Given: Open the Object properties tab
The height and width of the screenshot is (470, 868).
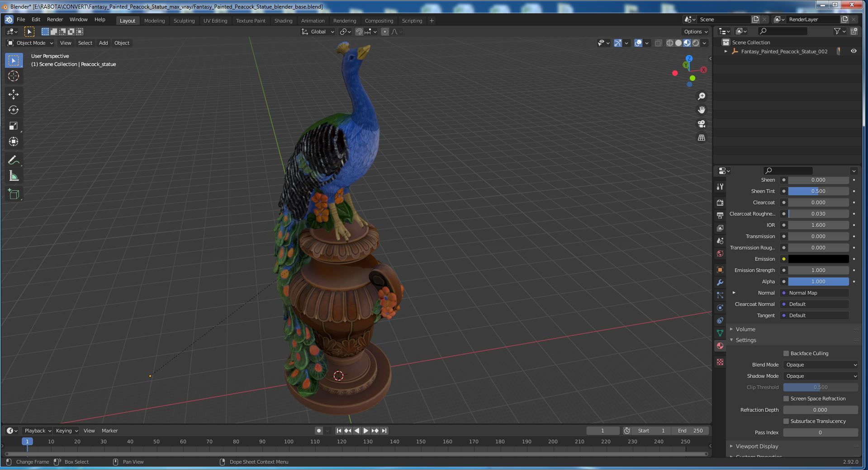Looking at the screenshot, I should coord(720,270).
